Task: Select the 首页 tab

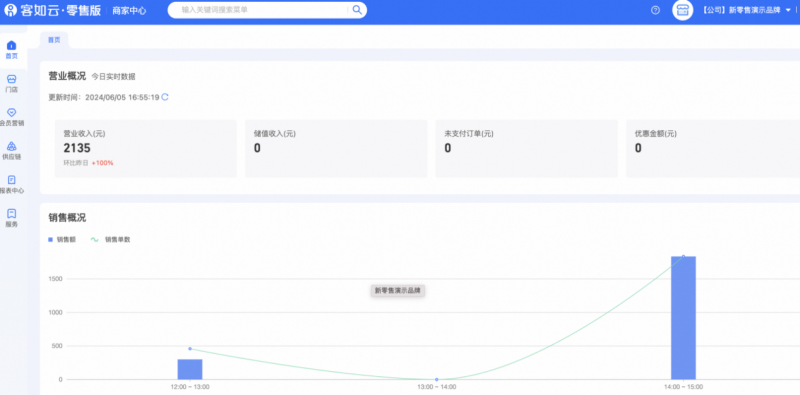Action: 54,40
